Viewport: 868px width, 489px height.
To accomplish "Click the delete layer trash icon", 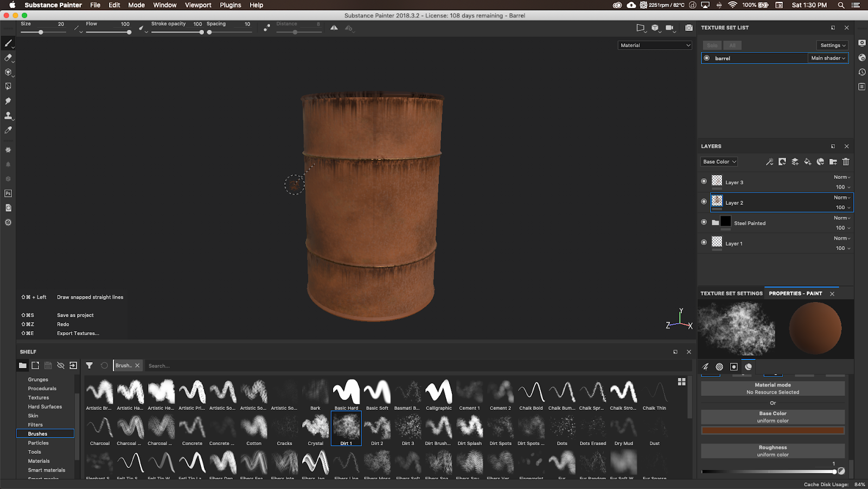I will tap(845, 162).
